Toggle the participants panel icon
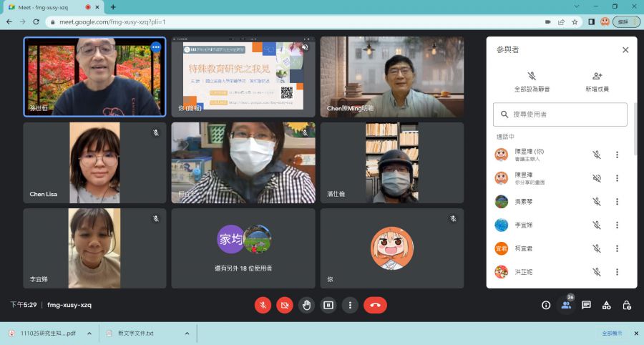The width and height of the screenshot is (644, 345). 566,305
